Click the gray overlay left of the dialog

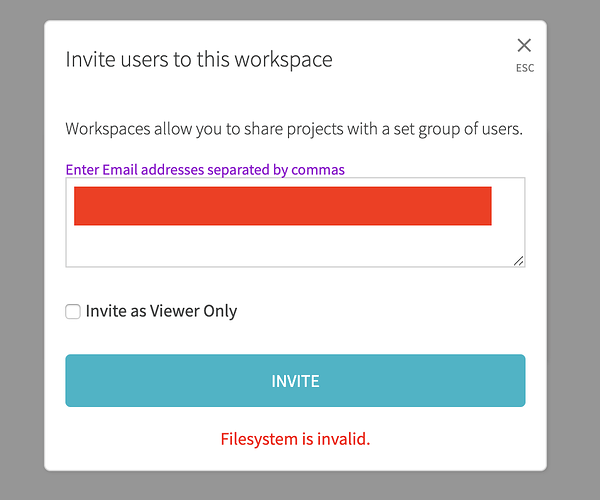(21, 250)
